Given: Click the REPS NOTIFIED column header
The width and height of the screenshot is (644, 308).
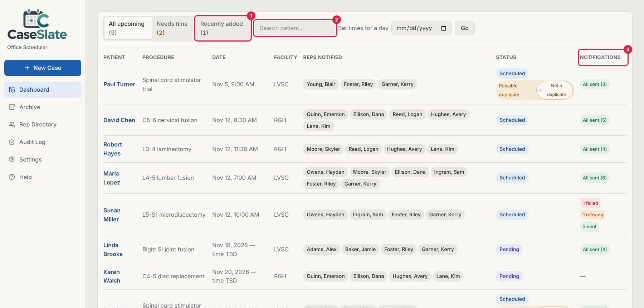Looking at the screenshot, I should (x=322, y=57).
